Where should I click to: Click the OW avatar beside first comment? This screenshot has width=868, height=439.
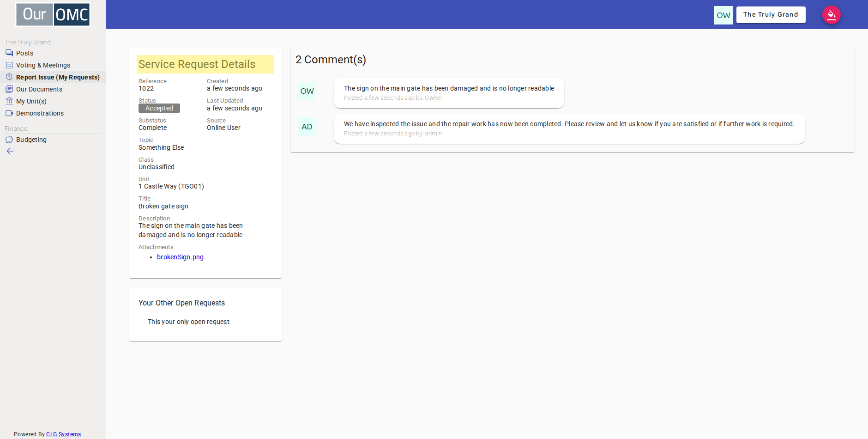tap(307, 91)
